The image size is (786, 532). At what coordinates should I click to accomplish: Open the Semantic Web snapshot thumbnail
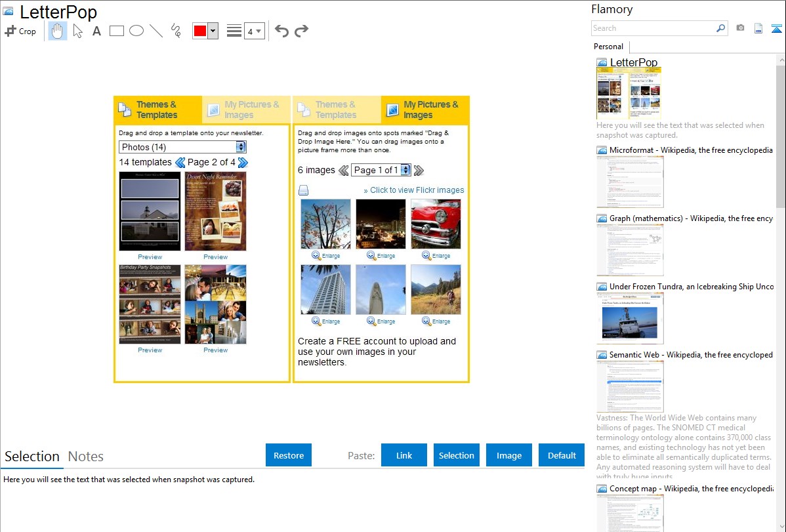point(630,386)
